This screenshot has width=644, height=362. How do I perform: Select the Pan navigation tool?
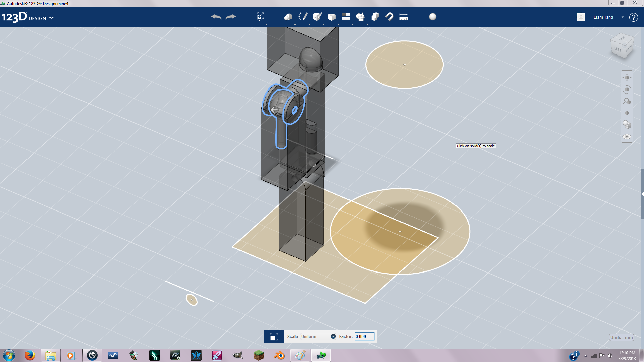627,78
